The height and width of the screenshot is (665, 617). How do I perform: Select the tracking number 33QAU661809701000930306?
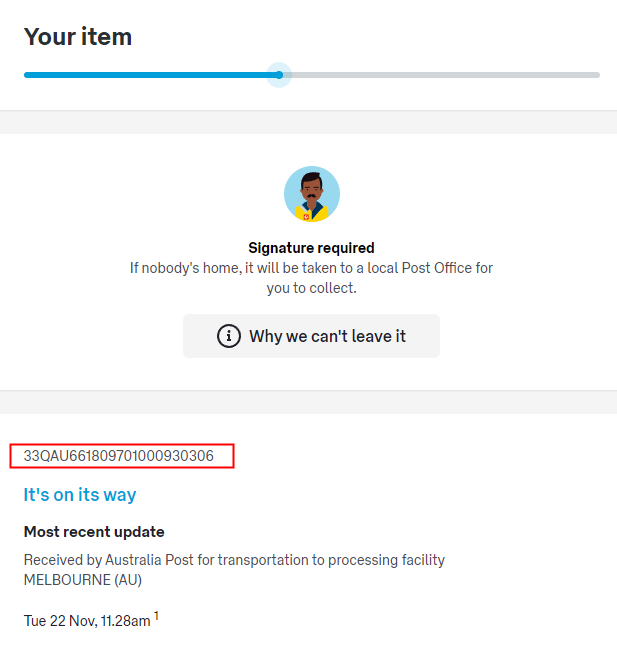[x=119, y=456]
